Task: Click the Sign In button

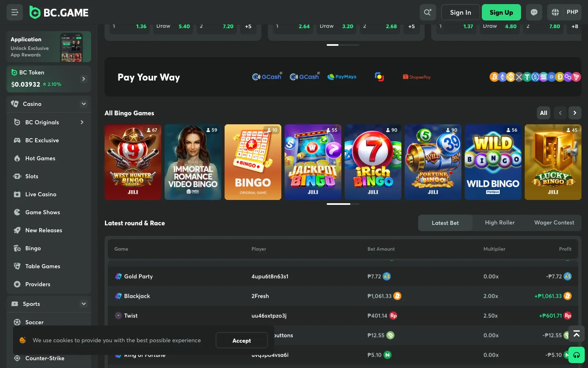Action: [x=461, y=12]
